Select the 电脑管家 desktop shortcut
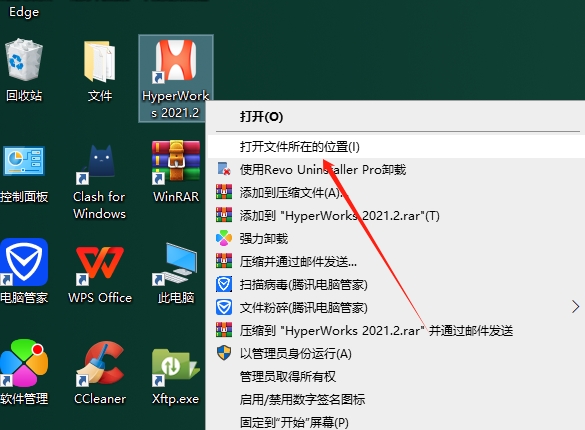 pyautogui.click(x=24, y=271)
